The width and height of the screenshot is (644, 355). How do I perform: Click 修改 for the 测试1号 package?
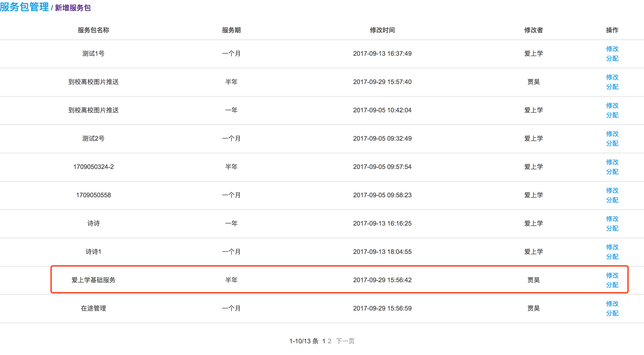tap(612, 49)
